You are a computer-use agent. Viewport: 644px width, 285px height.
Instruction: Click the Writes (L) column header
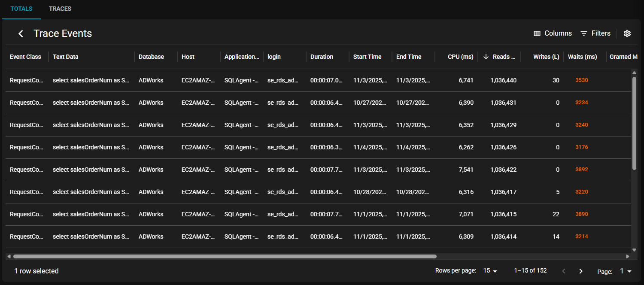546,57
